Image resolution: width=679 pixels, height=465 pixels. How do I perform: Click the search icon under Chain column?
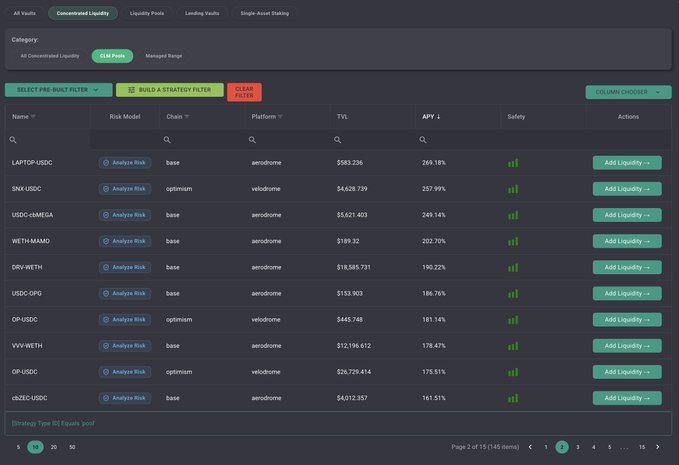click(x=167, y=140)
